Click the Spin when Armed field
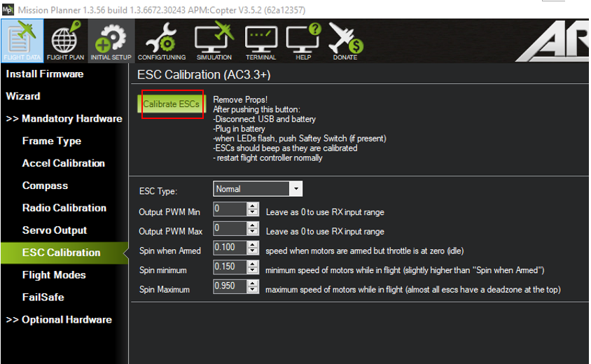 click(x=230, y=248)
